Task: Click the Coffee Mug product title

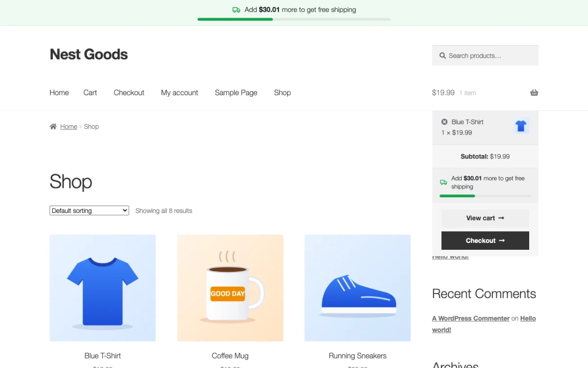Action: tap(230, 356)
